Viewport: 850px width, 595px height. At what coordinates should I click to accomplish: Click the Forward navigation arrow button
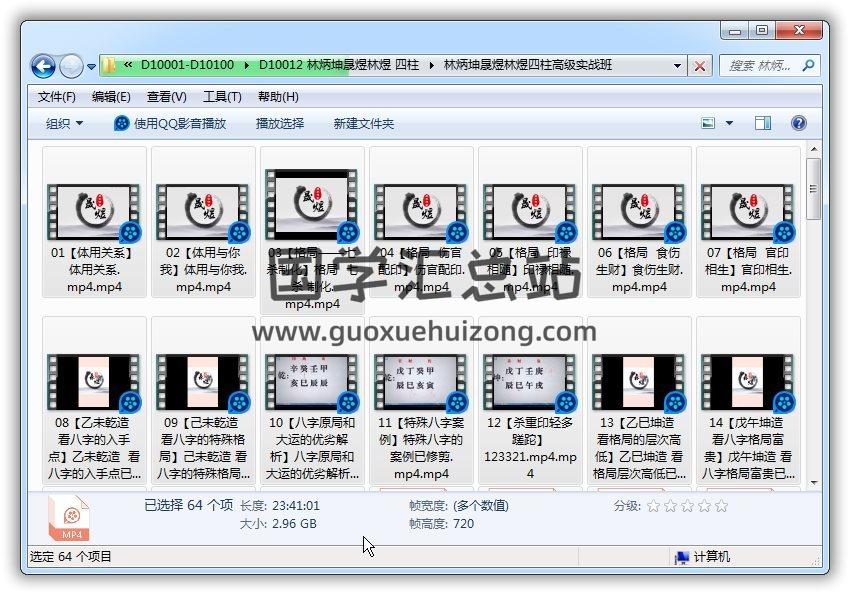click(71, 66)
